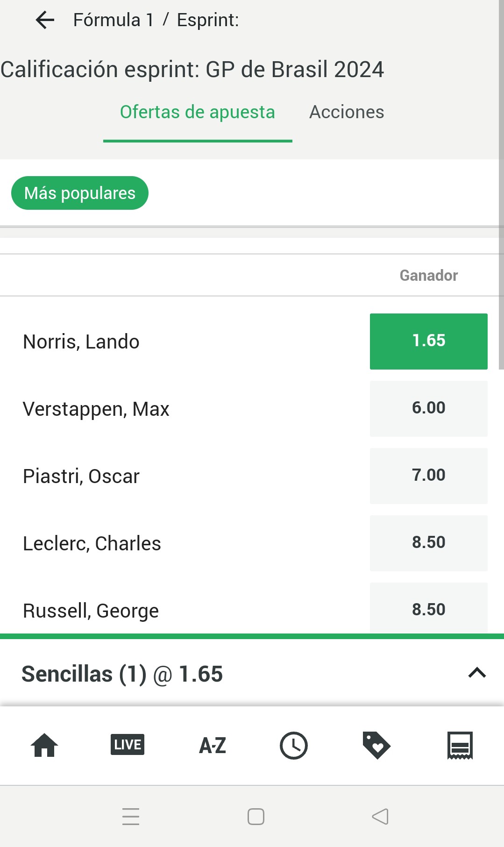Open the bet slip receipt icon

460,745
